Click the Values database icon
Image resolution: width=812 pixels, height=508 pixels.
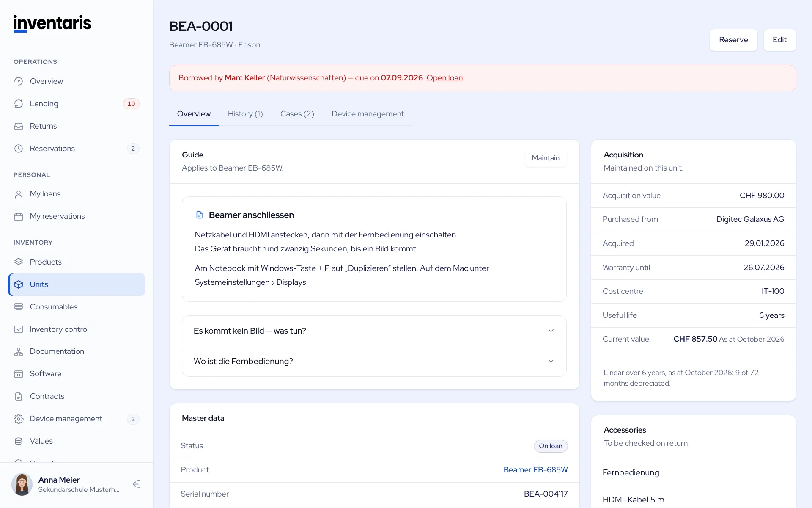pyautogui.click(x=19, y=441)
